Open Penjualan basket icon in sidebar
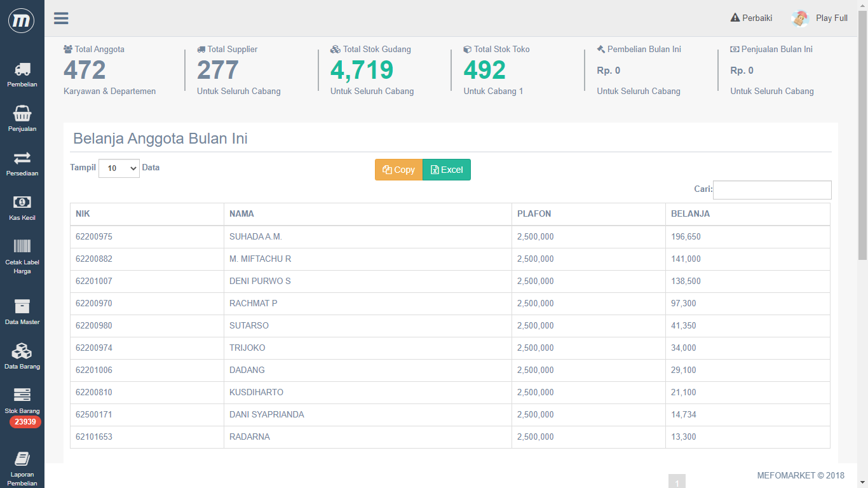Viewport: 868px width, 488px height. 22,114
